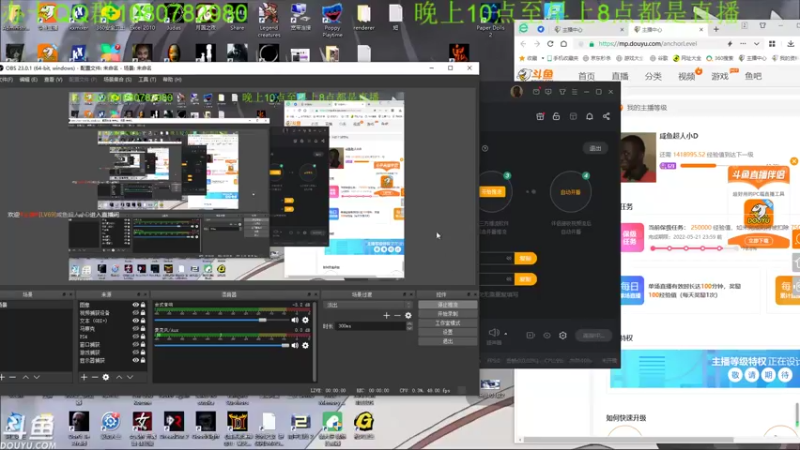Image resolution: width=800 pixels, height=450 pixels.
Task: Click the gift box icon in Douyu companion
Action: click(540, 116)
